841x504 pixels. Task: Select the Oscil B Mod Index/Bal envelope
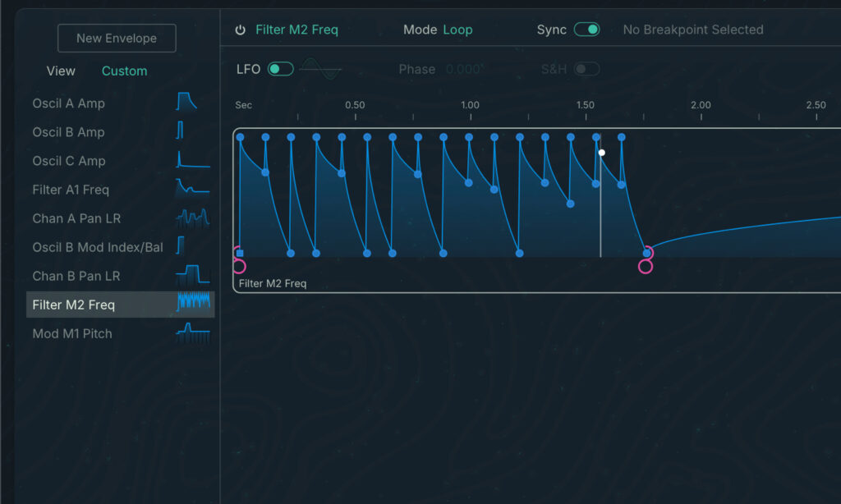point(99,247)
